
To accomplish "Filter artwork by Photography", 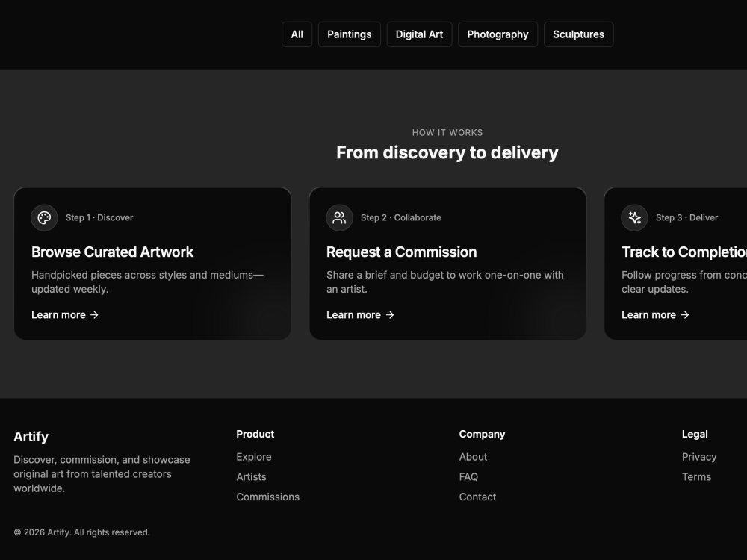I will [x=498, y=34].
